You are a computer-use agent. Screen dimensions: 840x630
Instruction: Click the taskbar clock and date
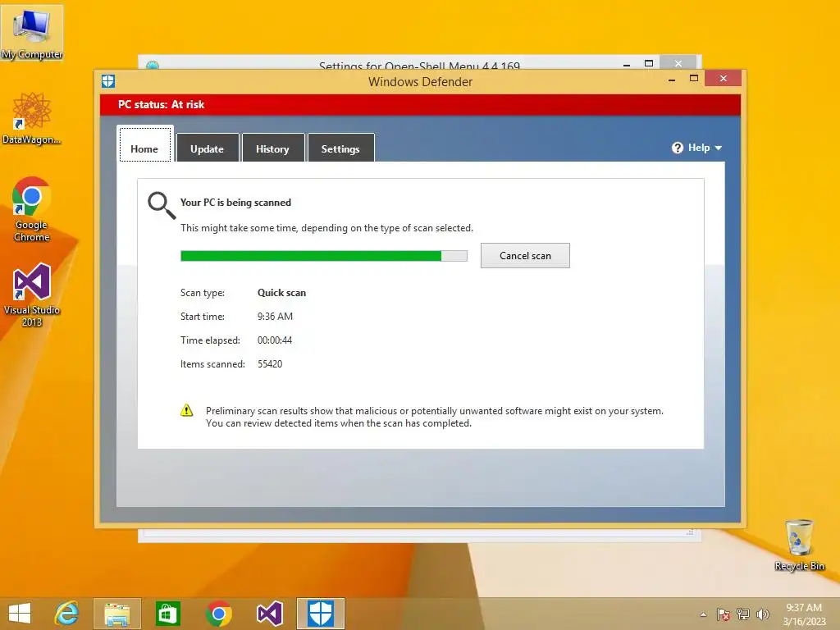(804, 614)
